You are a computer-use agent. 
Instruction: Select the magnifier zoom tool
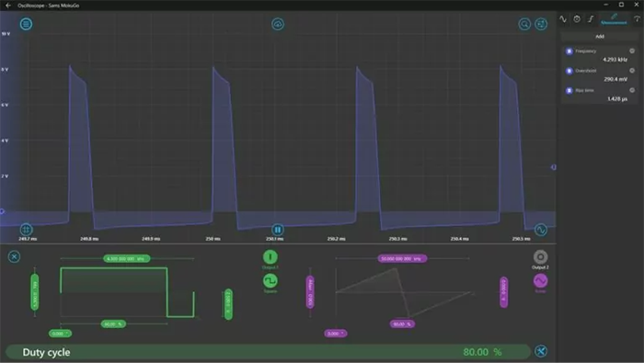524,24
